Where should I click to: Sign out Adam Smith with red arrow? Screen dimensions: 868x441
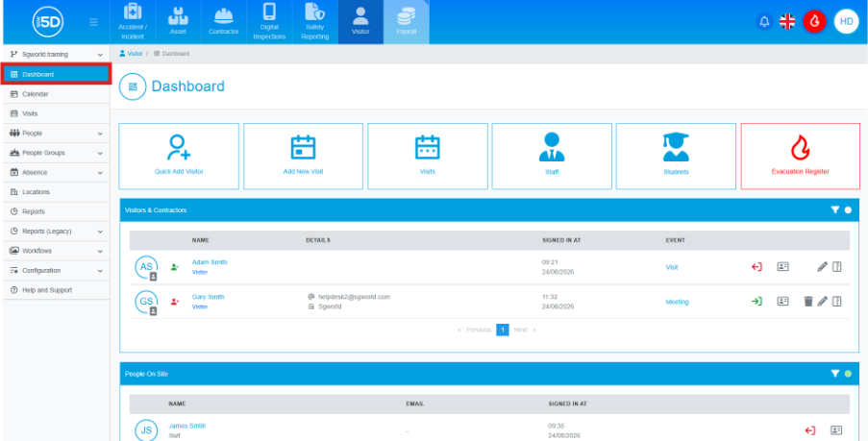pos(756,267)
